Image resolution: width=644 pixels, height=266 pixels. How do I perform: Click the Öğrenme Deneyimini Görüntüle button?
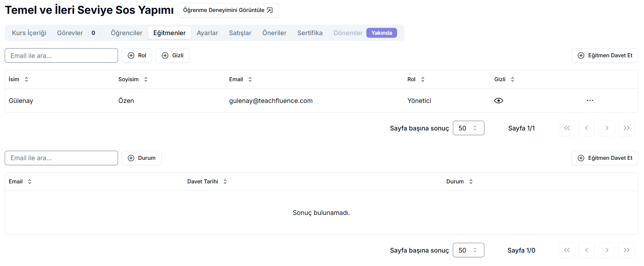coord(228,10)
